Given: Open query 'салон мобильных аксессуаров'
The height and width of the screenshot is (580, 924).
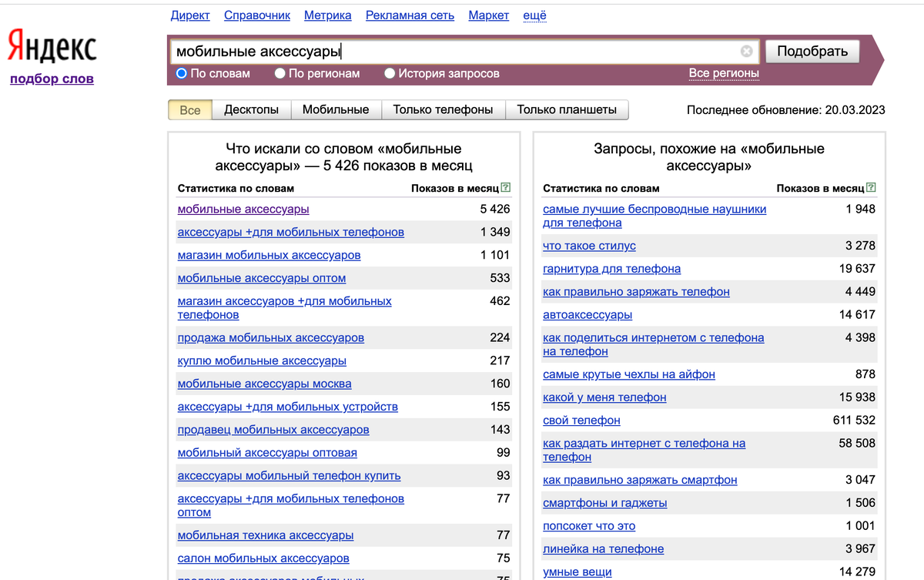Looking at the screenshot, I should 263,558.
